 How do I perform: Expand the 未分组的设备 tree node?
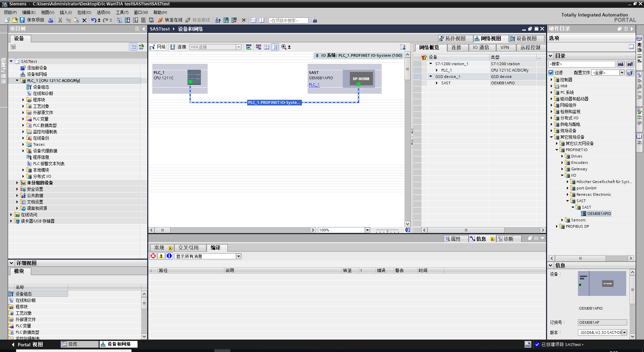tap(17, 183)
